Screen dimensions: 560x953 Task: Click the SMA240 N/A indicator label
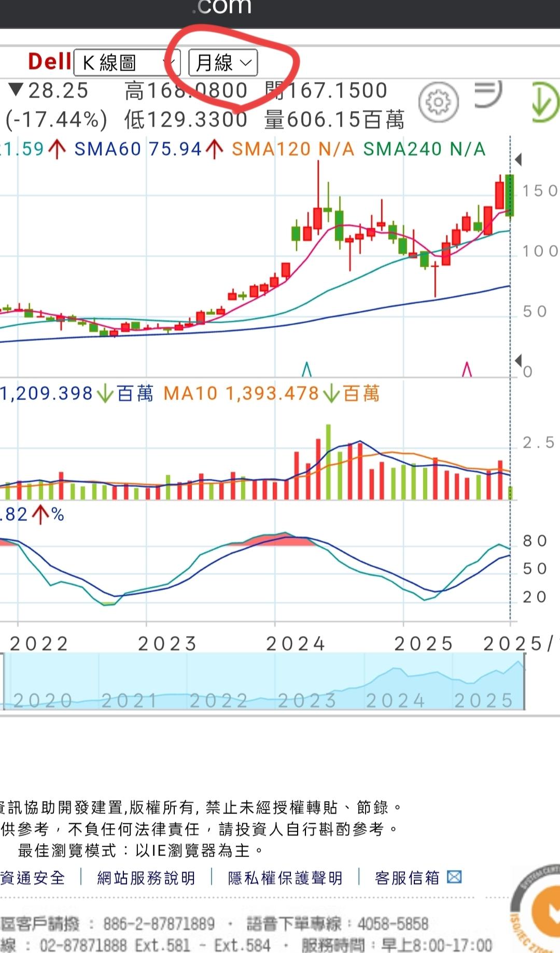(424, 149)
